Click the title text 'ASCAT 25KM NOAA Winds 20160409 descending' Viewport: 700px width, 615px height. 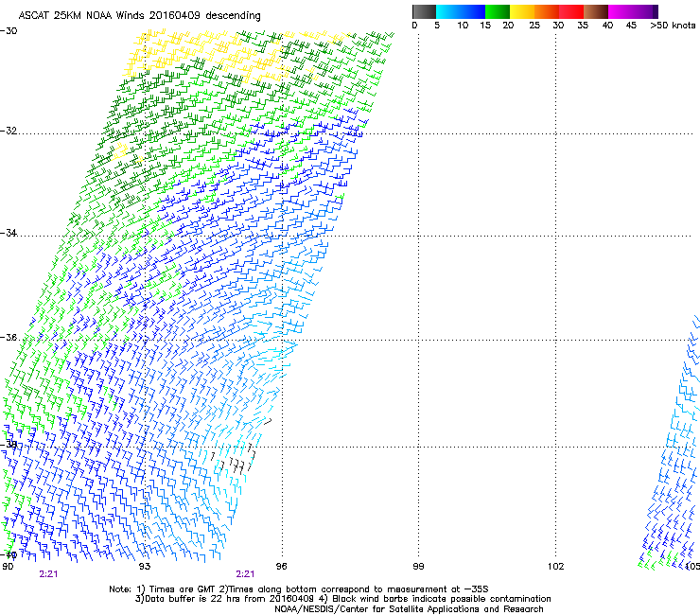(139, 16)
